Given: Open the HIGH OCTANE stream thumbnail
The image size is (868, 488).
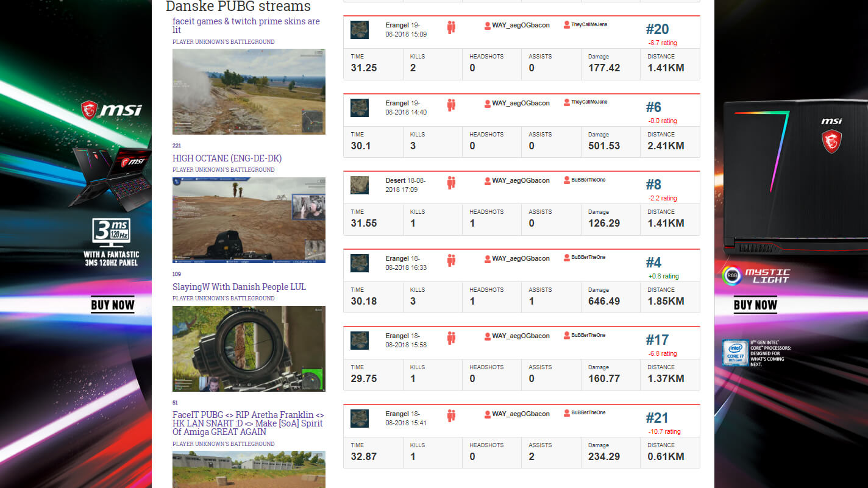Looking at the screenshot, I should coord(249,220).
